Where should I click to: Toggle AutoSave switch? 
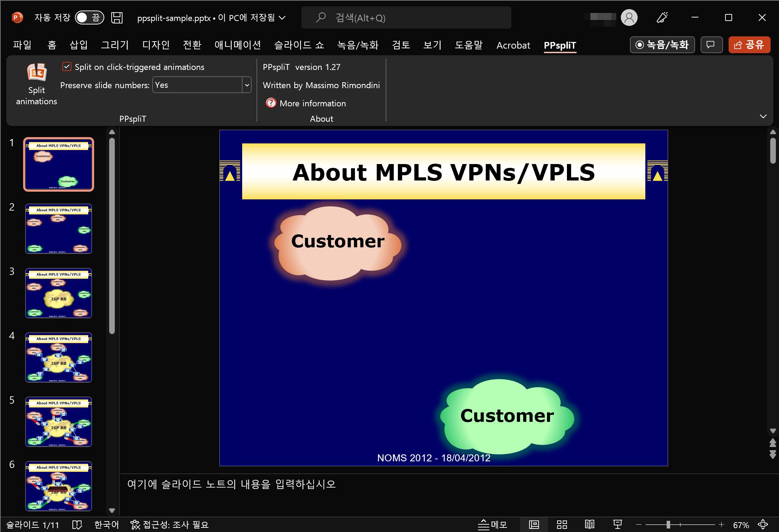click(x=89, y=17)
